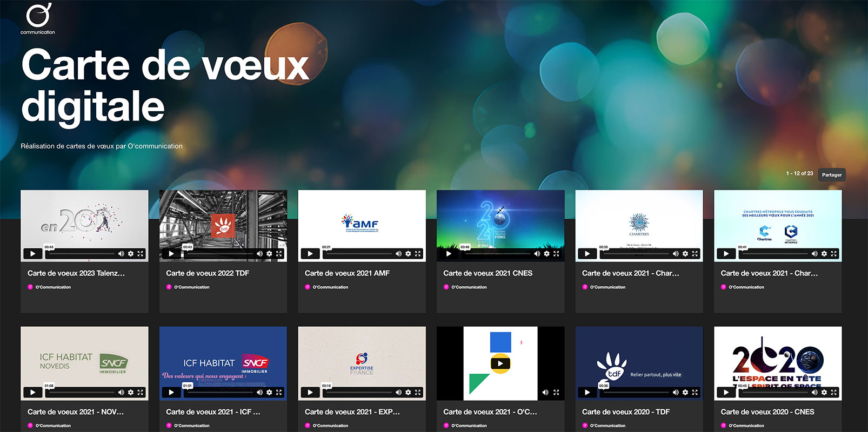Viewport: 868px width, 432px height.
Task: Open settings gear on 2021 CNES video
Action: pos(546,254)
